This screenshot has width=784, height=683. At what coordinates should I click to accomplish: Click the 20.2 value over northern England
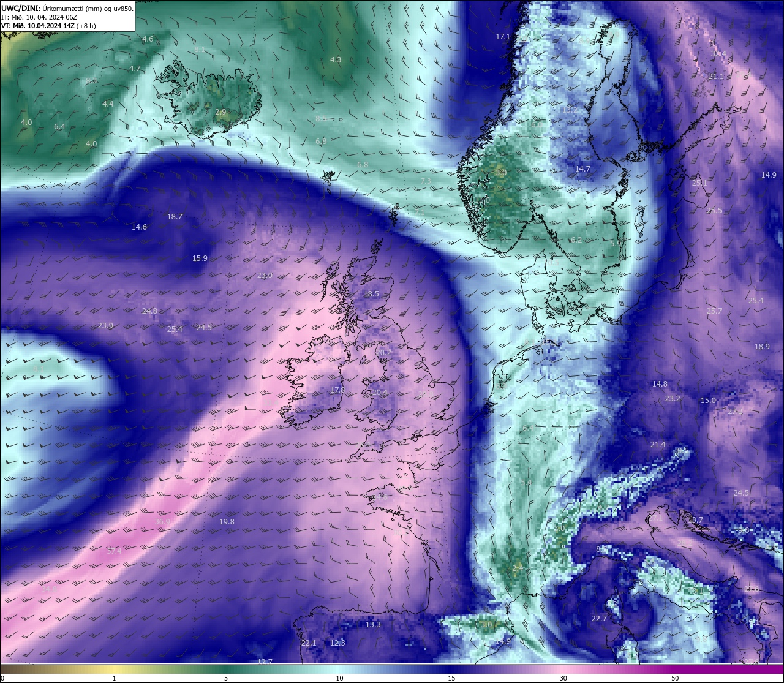tap(383, 353)
